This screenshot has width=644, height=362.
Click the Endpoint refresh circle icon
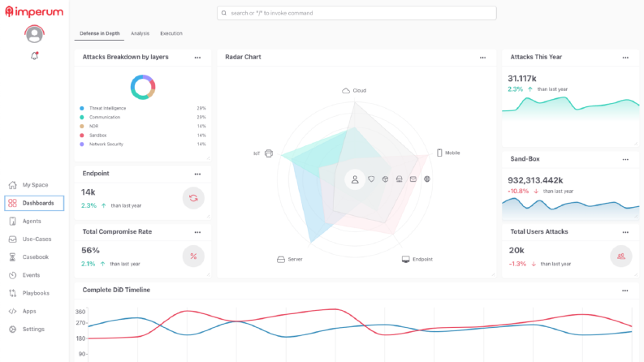pos(193,198)
